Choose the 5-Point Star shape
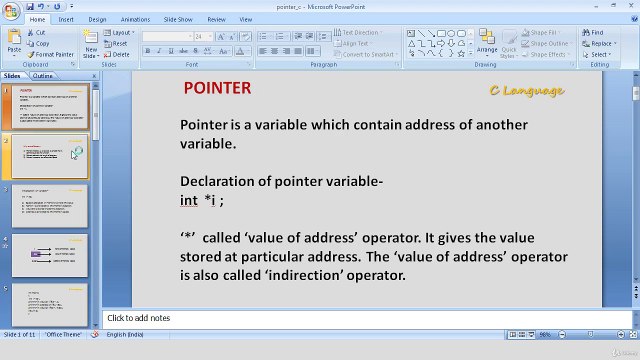The image size is (640, 360). 461,53
